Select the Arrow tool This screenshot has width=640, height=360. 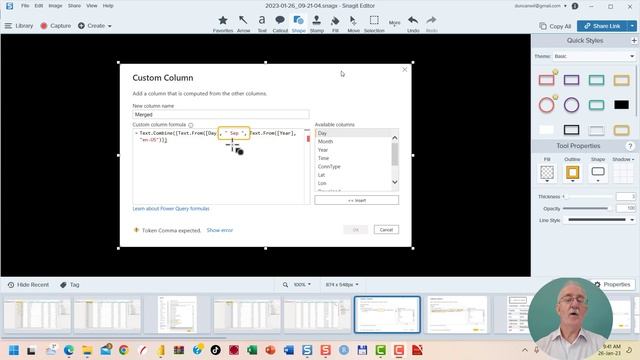coord(243,24)
